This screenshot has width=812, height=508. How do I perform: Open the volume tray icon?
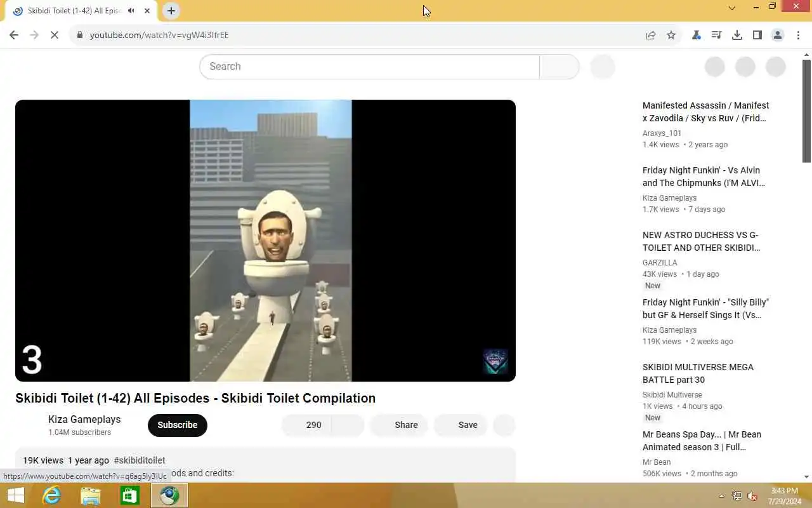(x=752, y=496)
